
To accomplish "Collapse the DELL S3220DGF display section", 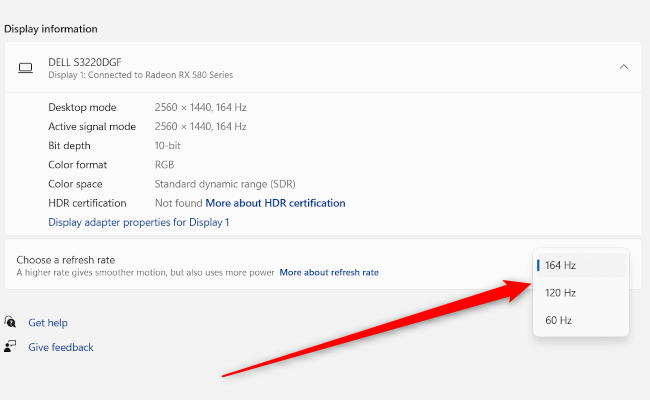I will tap(623, 67).
